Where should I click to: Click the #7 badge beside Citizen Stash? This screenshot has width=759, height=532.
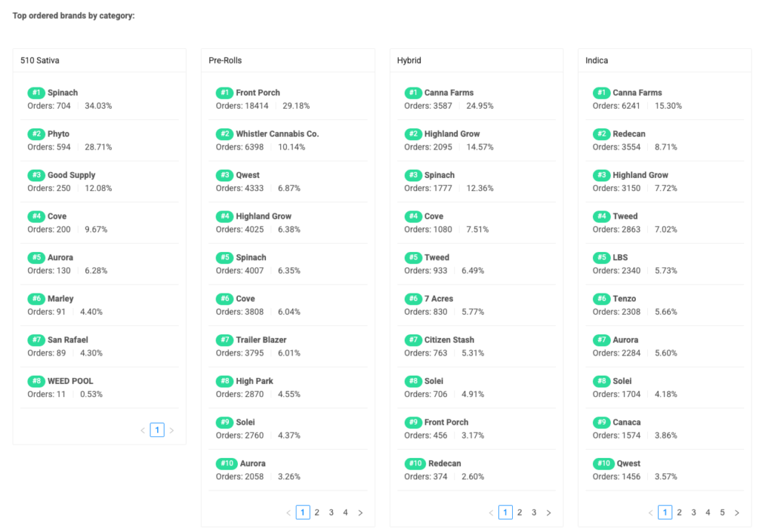coord(414,340)
